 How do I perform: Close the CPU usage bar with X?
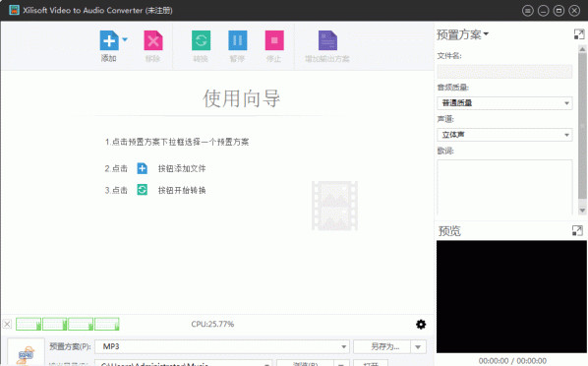click(7, 324)
